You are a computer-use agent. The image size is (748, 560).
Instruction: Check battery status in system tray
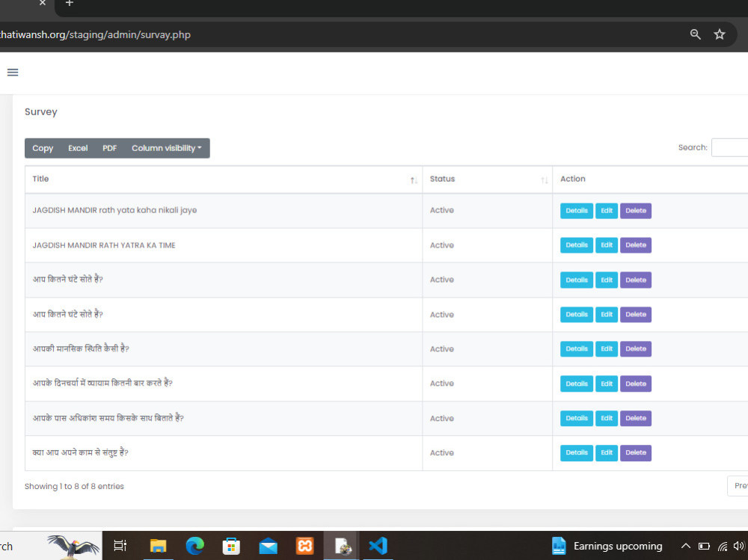(704, 546)
